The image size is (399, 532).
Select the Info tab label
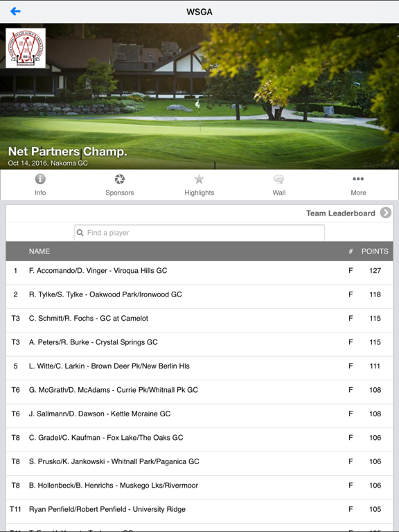(x=40, y=193)
